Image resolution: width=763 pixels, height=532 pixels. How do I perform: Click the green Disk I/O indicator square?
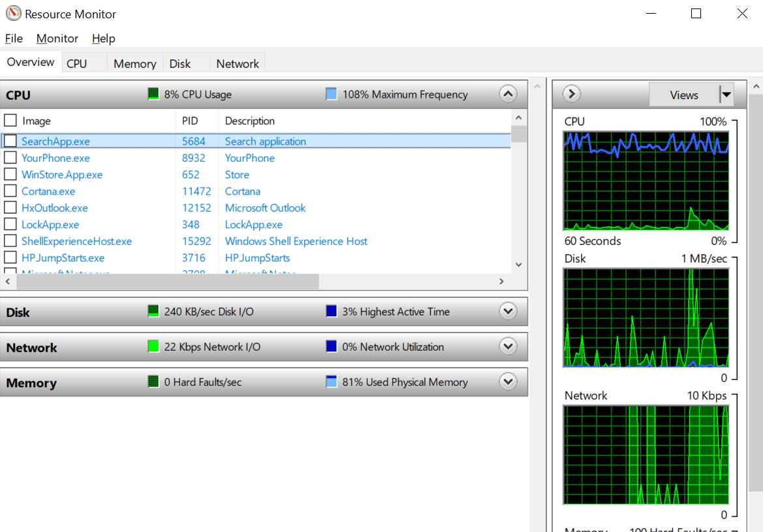tap(153, 311)
